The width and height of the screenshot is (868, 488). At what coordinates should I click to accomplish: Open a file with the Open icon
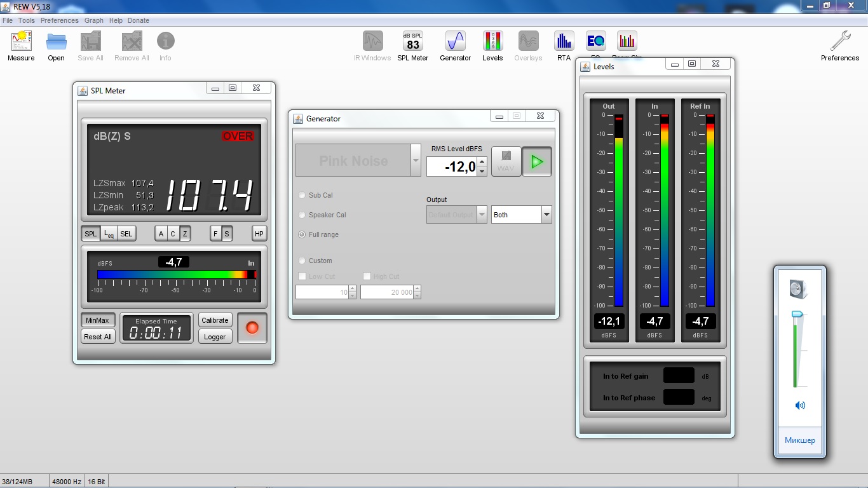point(56,42)
